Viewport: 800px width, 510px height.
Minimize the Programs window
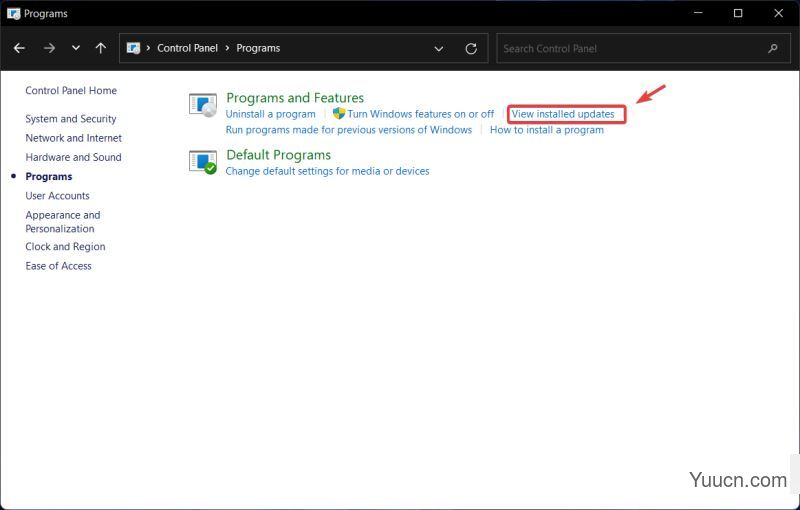point(698,13)
